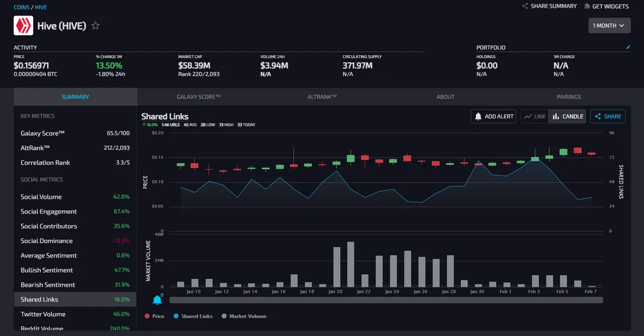This screenshot has width=644, height=336.
Task: Switch chart to Candle view
Action: (x=568, y=116)
